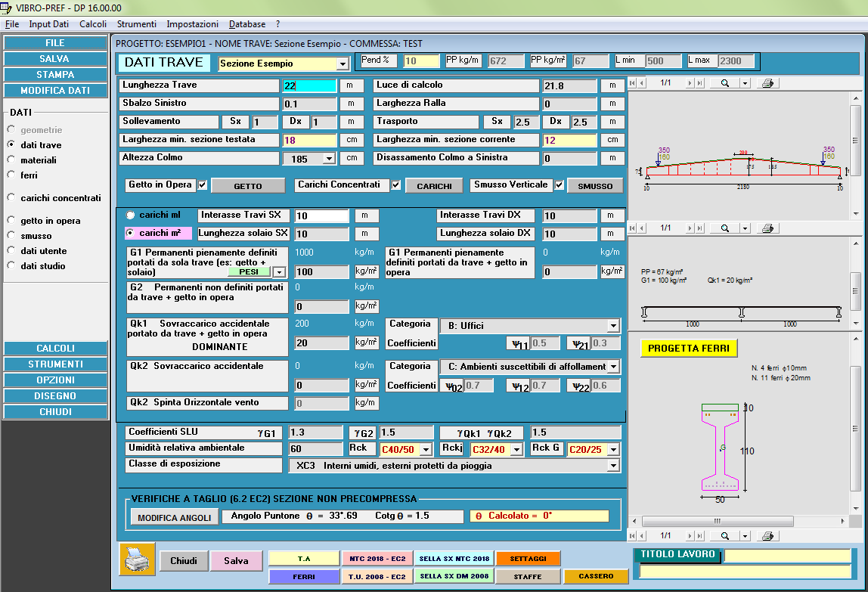Click the VIBRO-PREF title bar app icon

pos(6,8)
